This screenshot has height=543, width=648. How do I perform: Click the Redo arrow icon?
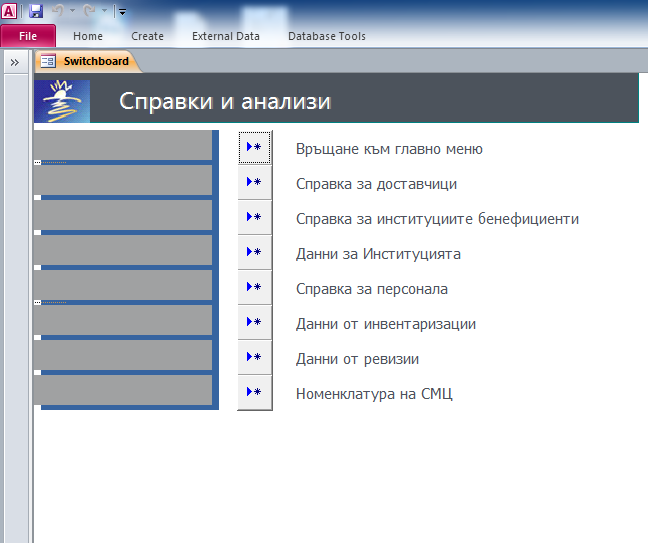tap(89, 11)
